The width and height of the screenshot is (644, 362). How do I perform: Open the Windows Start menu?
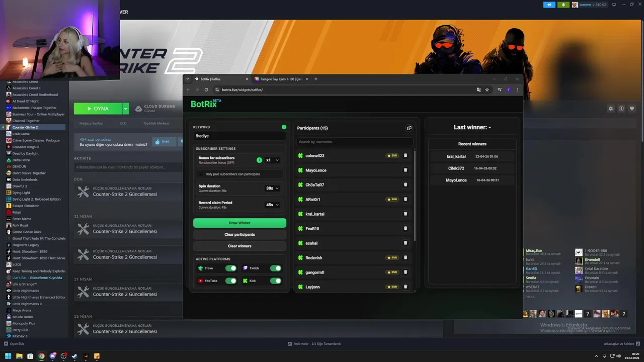coord(8,356)
